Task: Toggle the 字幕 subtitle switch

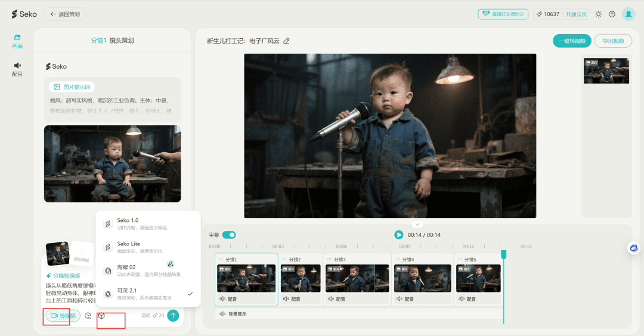Action: [x=229, y=235]
